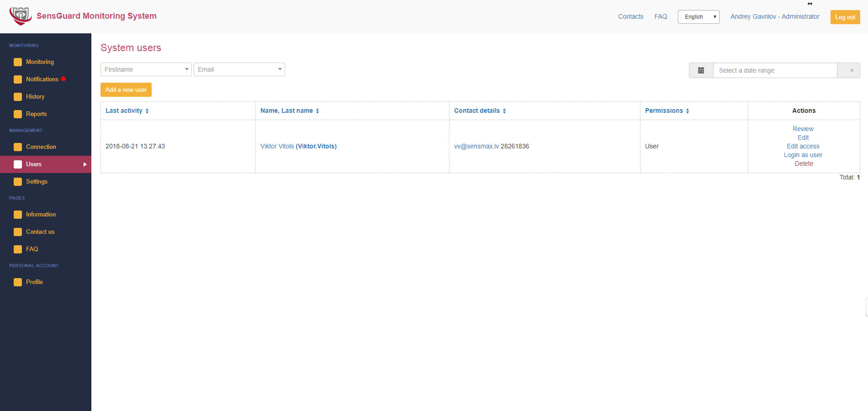Viewport: 868px width, 411px height.
Task: Click the sort arrows on Last activity
Action: tap(147, 111)
